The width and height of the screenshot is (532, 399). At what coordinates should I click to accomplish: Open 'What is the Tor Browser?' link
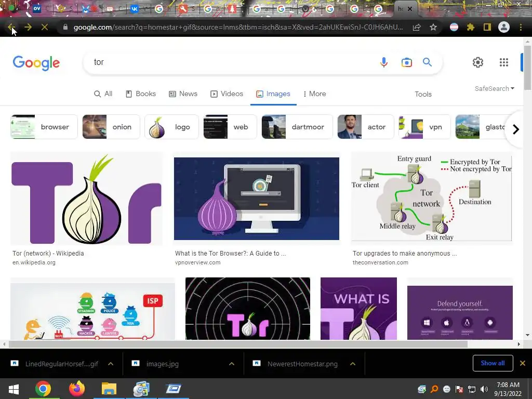coord(230,253)
